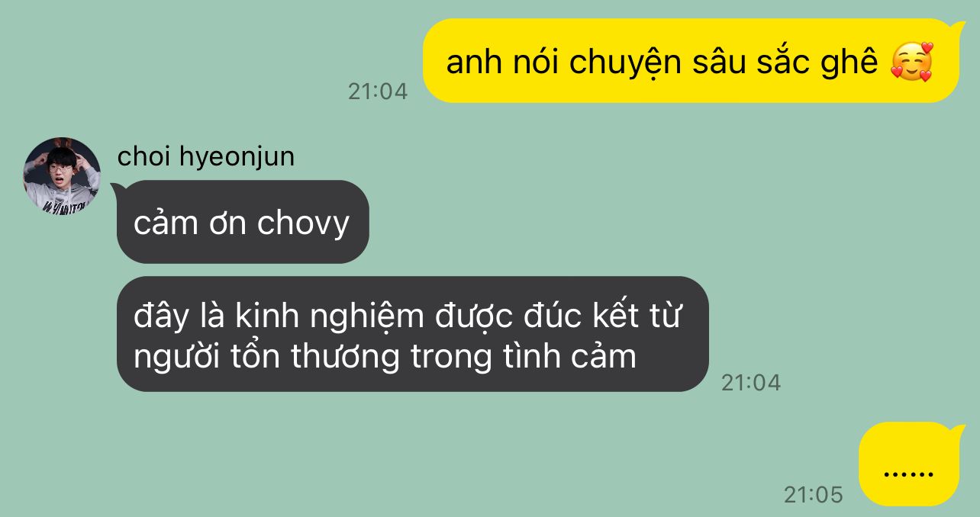
Task: Click the 21:05 timestamp
Action: (814, 495)
